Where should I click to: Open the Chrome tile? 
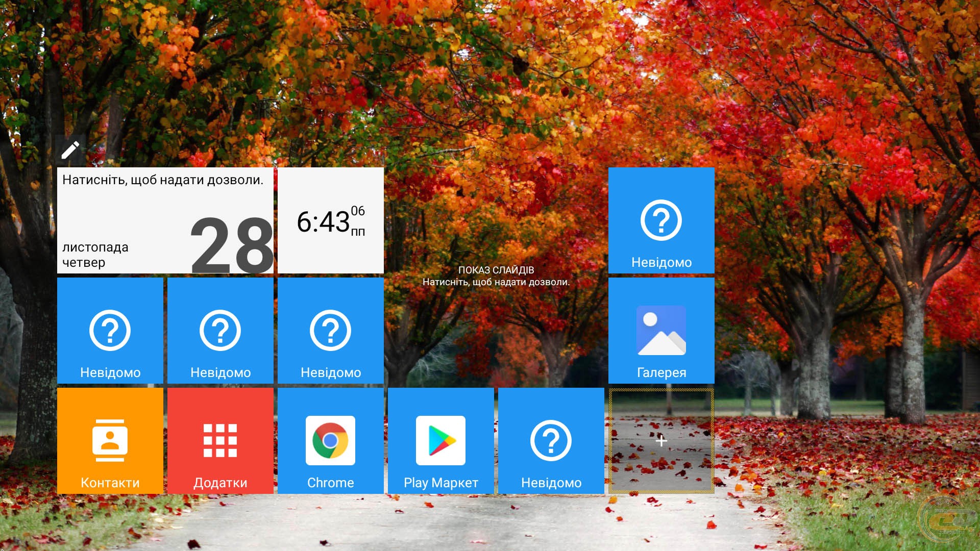click(330, 440)
